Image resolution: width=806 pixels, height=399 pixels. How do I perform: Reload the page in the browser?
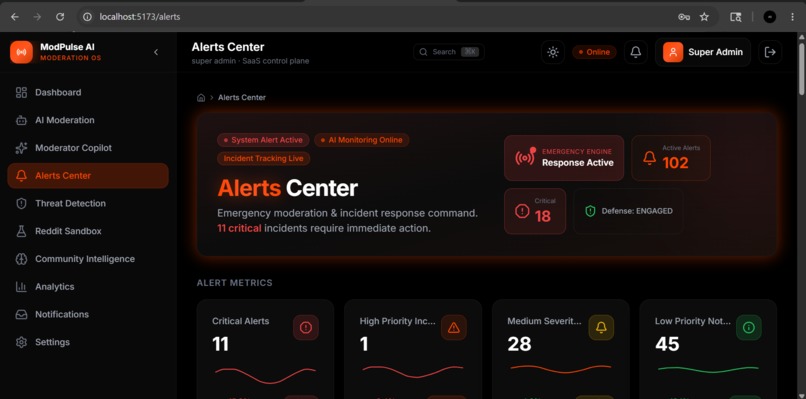60,17
